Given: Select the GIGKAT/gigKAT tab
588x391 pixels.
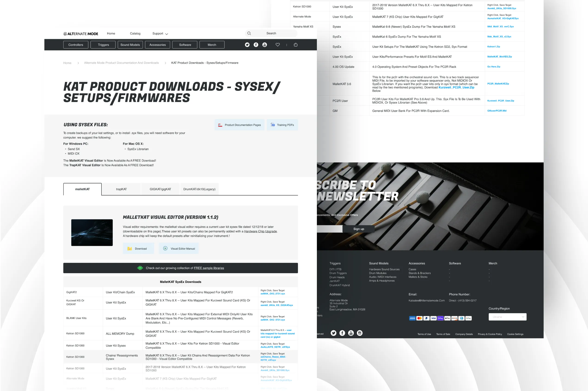Looking at the screenshot, I should (x=160, y=189).
